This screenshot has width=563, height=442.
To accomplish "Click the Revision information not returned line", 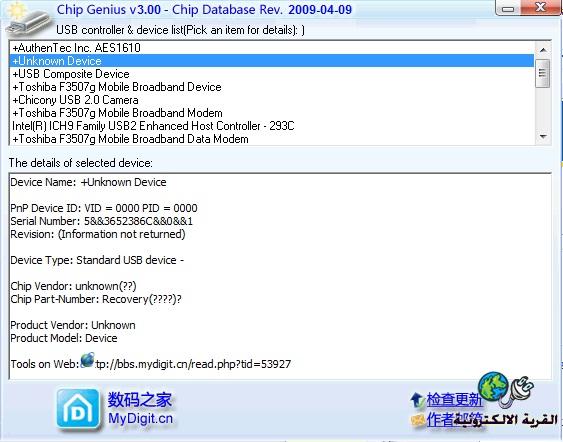I will pyautogui.click(x=98, y=234).
